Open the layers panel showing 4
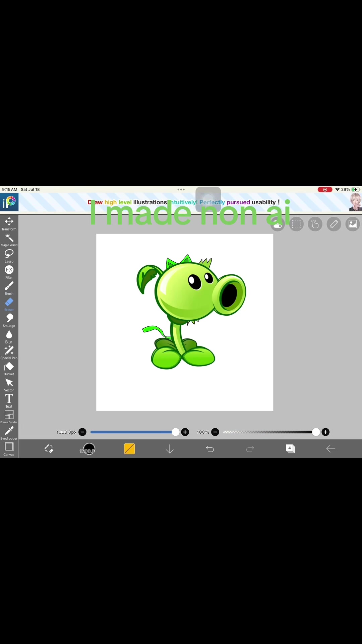Screen dimensions: 362x644 click(290, 449)
